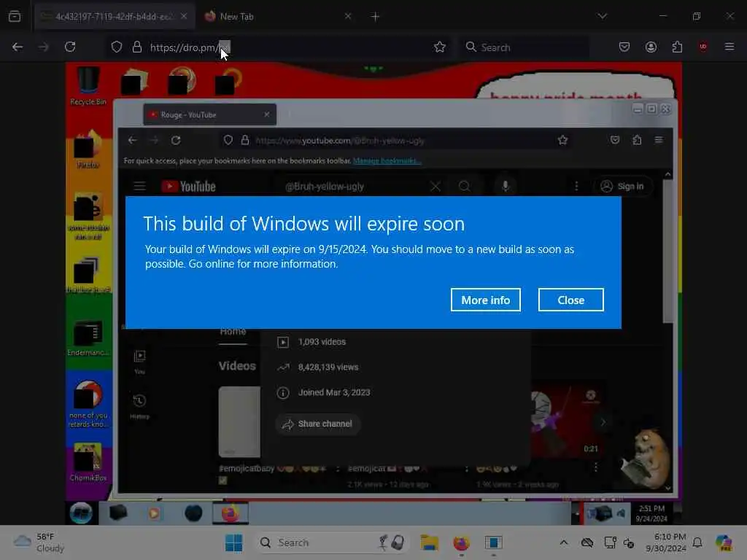This screenshot has width=747, height=560.
Task: Open YouTube settings three-dot menu
Action: tap(576, 186)
